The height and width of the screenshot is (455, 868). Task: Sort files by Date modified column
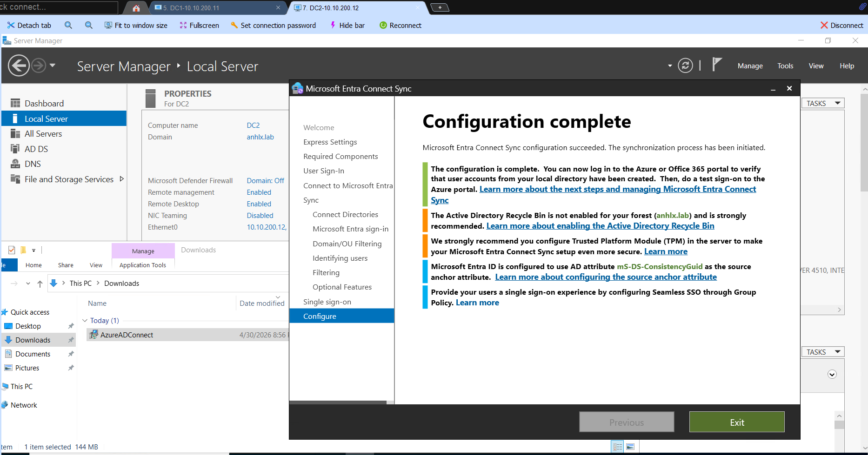pos(262,303)
